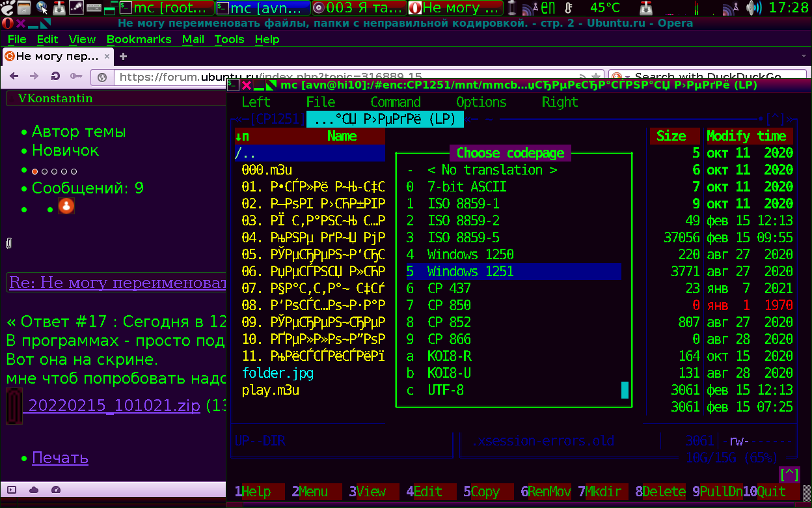The image size is (812, 508).
Task: Open the file manager launcher in the top panel
Action: click(x=24, y=8)
